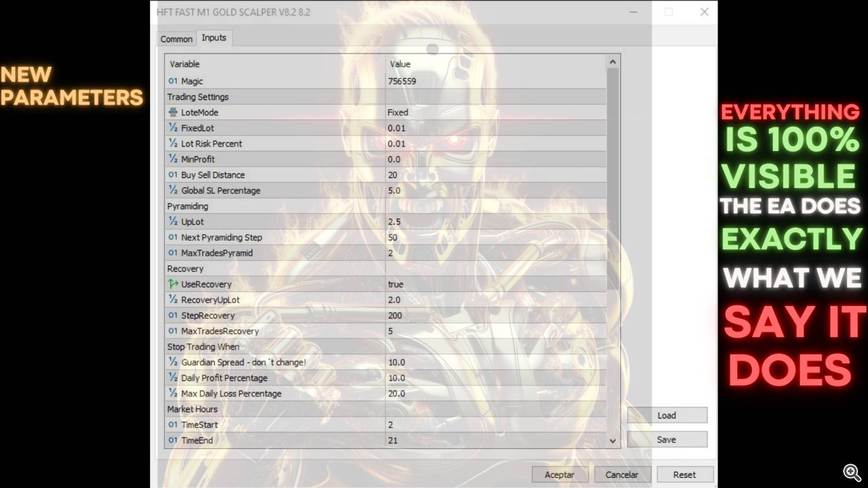
Task: Click the icon beside MaxTradesRecovery
Action: click(x=172, y=331)
